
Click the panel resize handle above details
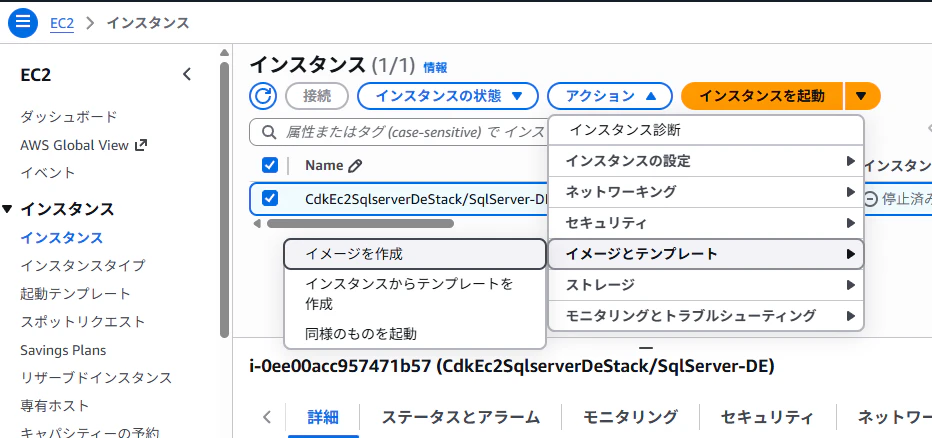[646, 348]
